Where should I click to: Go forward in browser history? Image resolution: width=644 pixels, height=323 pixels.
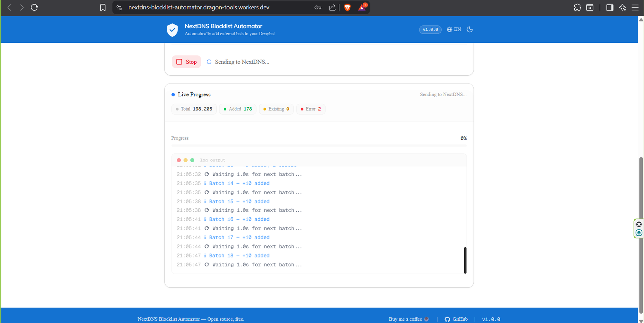click(22, 7)
